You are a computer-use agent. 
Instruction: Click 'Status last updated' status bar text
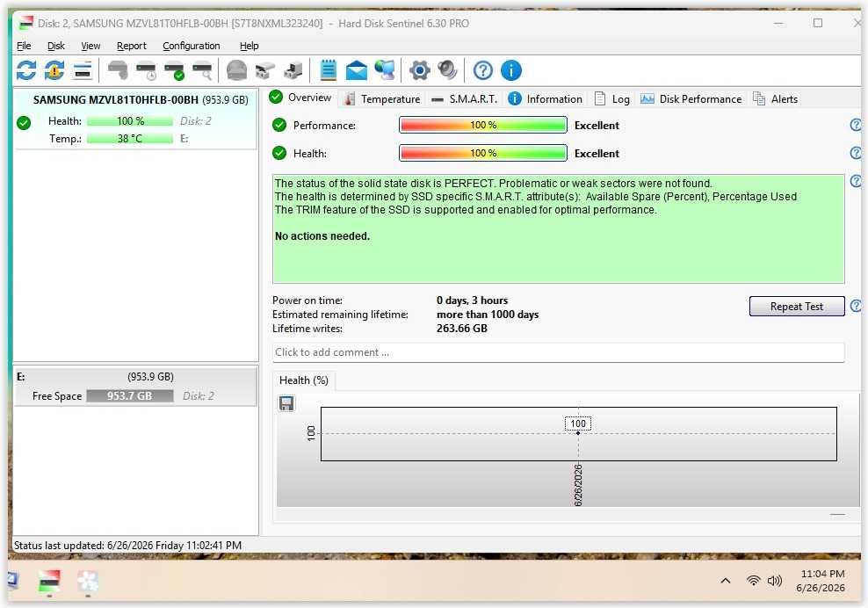coord(128,546)
